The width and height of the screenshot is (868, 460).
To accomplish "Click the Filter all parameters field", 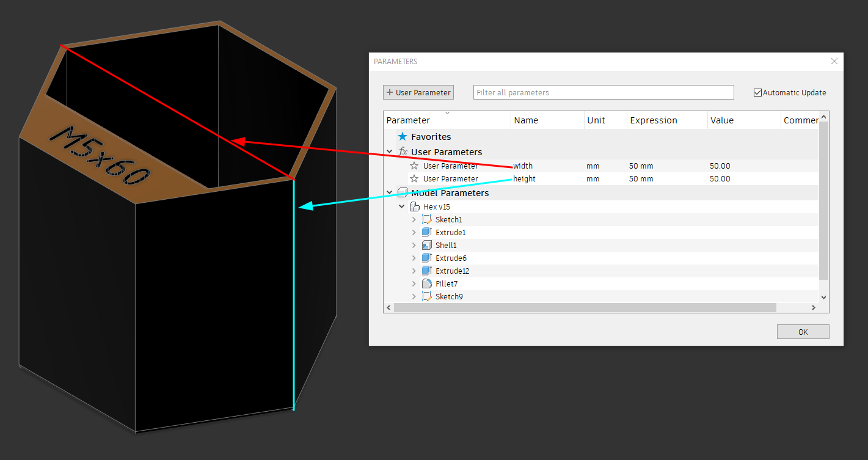I will [604, 92].
